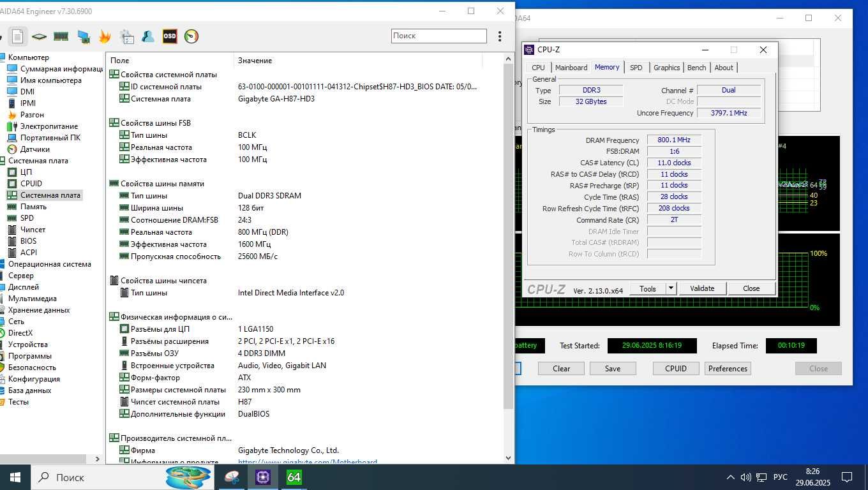The height and width of the screenshot is (490, 868).
Task: Switch to the SPD tab in CPU-Z
Action: [x=636, y=68]
